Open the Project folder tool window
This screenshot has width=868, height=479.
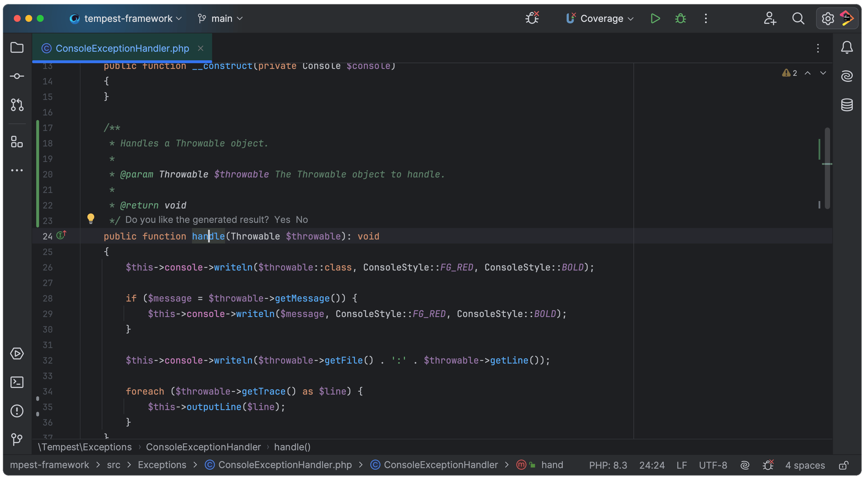click(17, 47)
